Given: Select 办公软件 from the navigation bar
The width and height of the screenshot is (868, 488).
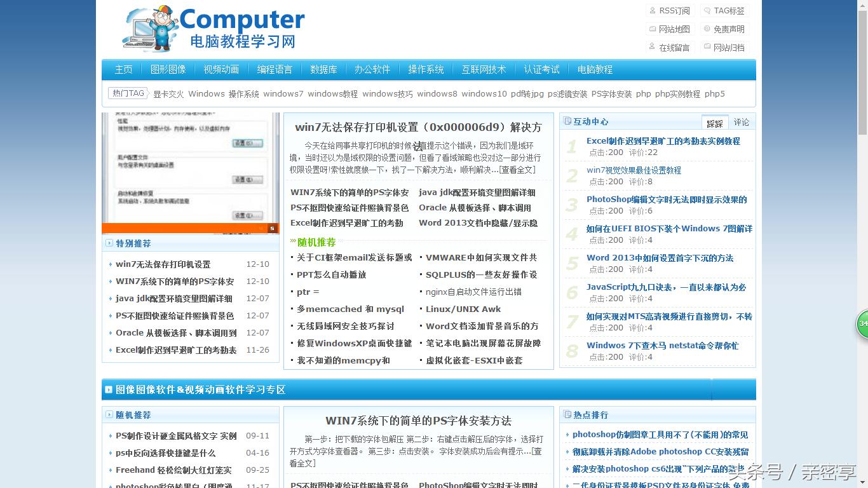Looking at the screenshot, I should (372, 69).
